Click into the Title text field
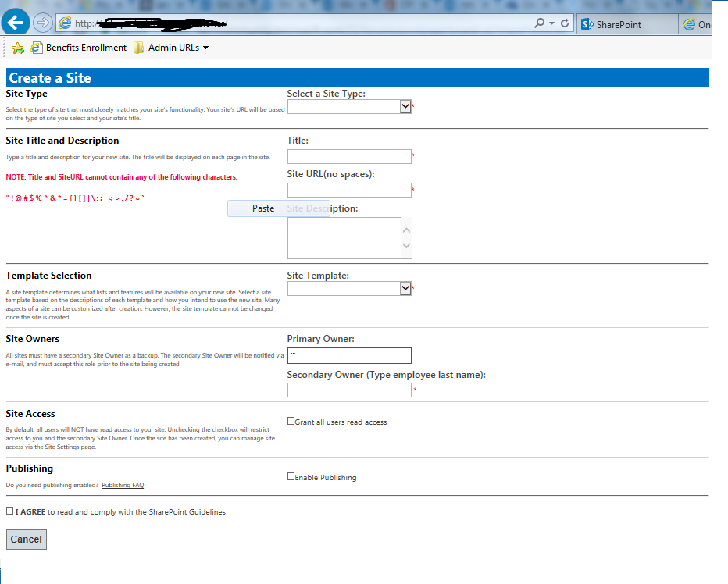The height and width of the screenshot is (584, 728). [349, 156]
